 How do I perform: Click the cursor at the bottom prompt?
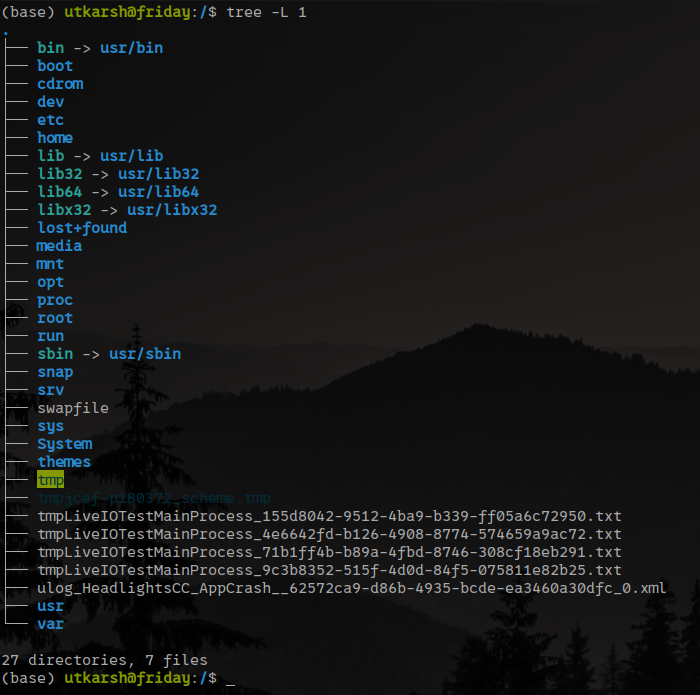pyautogui.click(x=231, y=679)
